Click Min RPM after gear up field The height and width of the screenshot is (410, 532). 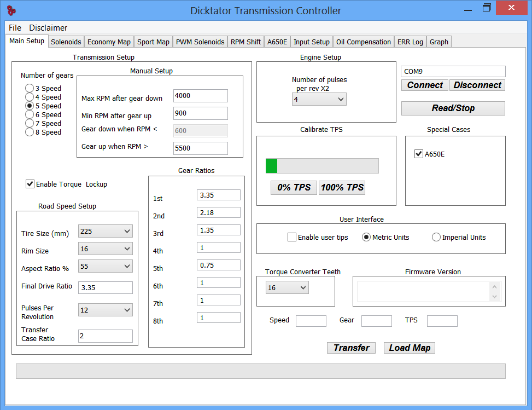coord(201,113)
